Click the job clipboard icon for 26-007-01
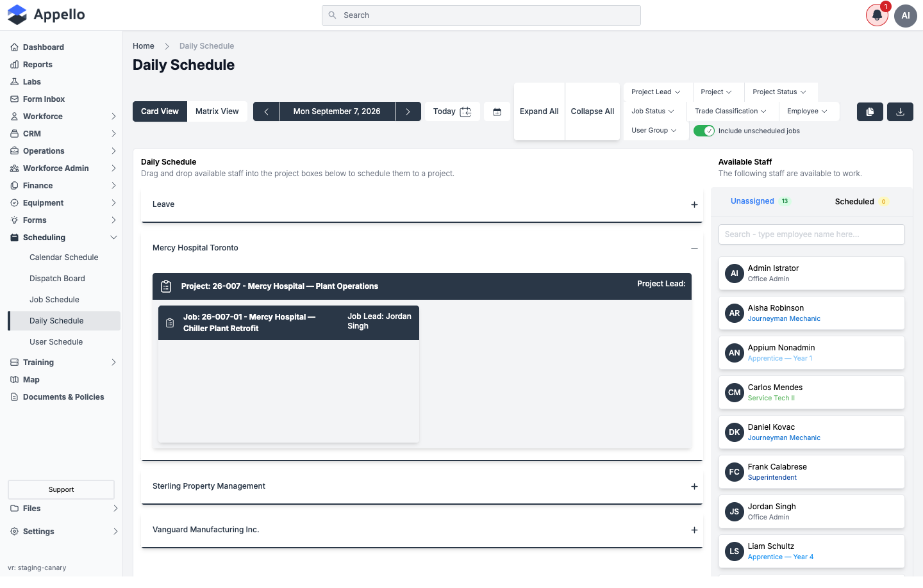The width and height of the screenshot is (923, 588). [x=170, y=323]
